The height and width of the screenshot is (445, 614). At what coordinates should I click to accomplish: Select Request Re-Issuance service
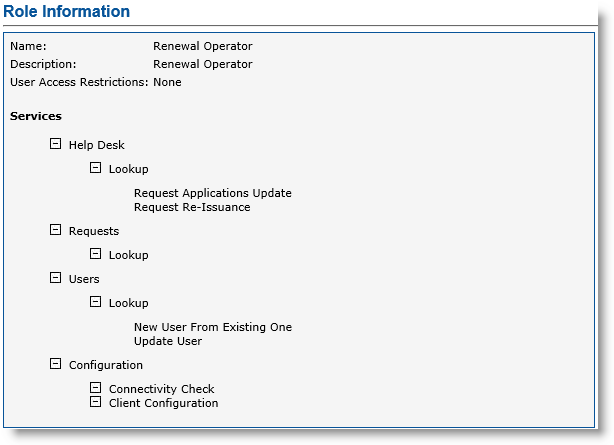tap(192, 207)
